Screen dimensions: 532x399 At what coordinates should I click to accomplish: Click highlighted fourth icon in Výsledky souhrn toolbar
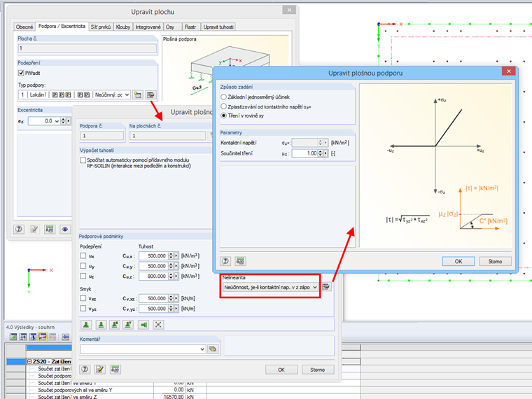(x=43, y=337)
